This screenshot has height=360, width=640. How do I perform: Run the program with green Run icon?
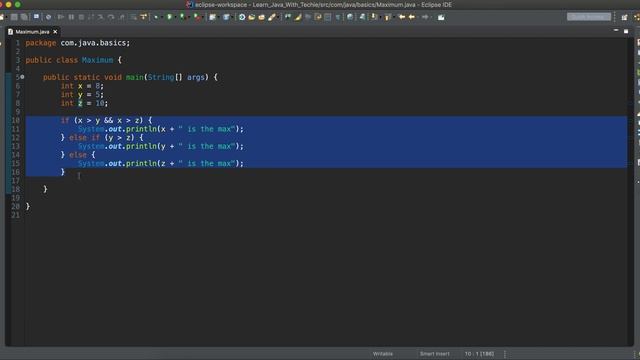[169, 17]
